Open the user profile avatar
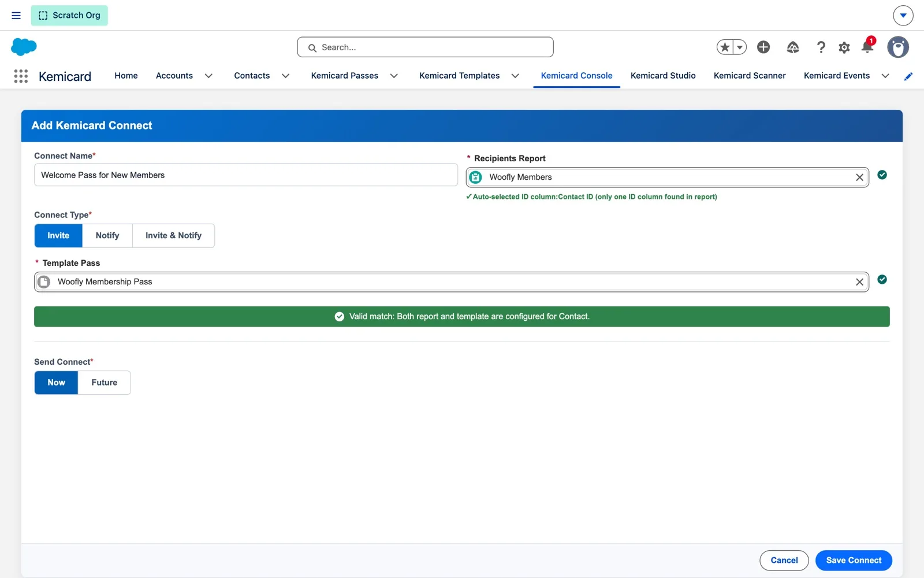The image size is (924, 578). pos(898,47)
